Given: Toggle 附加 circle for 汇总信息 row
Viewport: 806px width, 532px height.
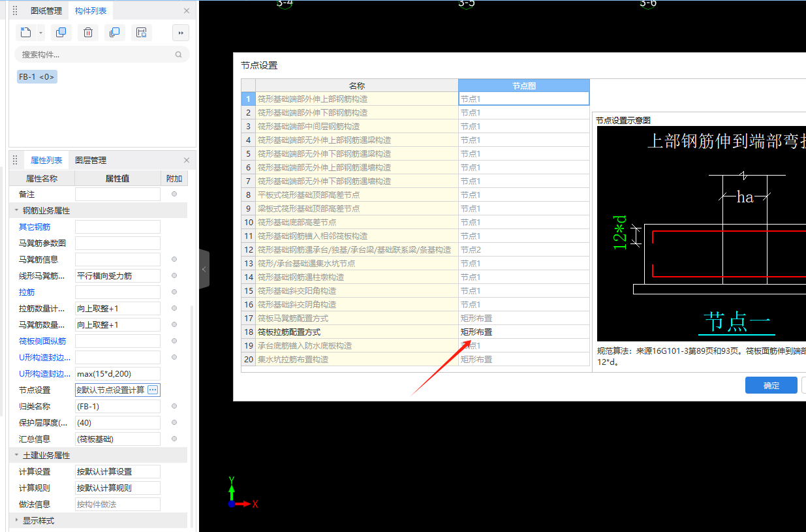Looking at the screenshot, I should pos(174,439).
